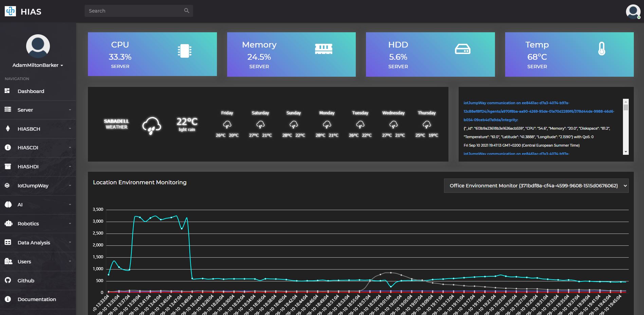The image size is (644, 315).
Task: Click the Data Analysis table icon
Action: click(8, 242)
